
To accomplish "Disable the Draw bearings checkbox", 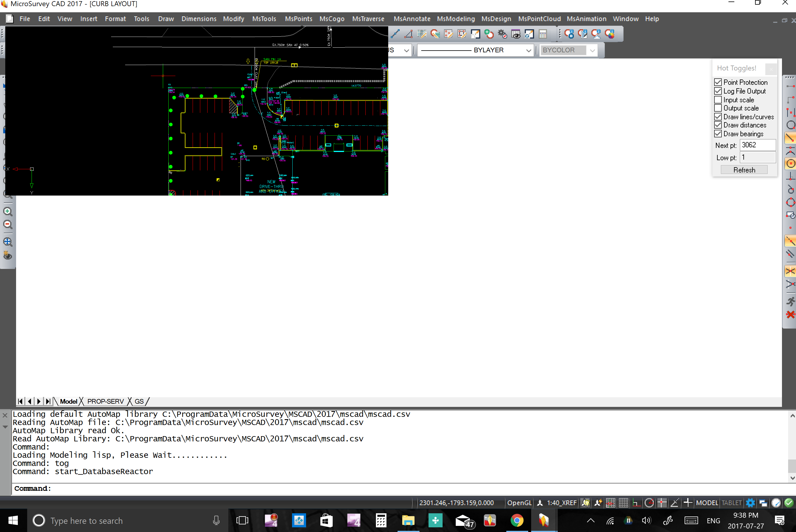I will [x=718, y=134].
